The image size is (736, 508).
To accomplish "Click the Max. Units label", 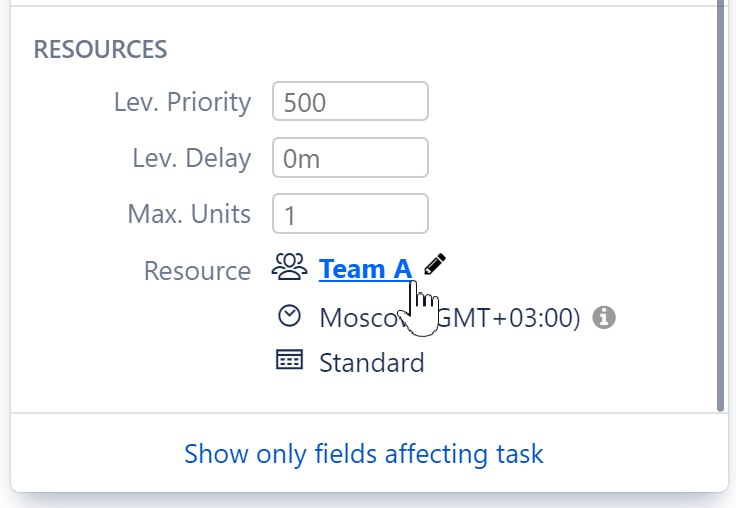I will [x=189, y=214].
